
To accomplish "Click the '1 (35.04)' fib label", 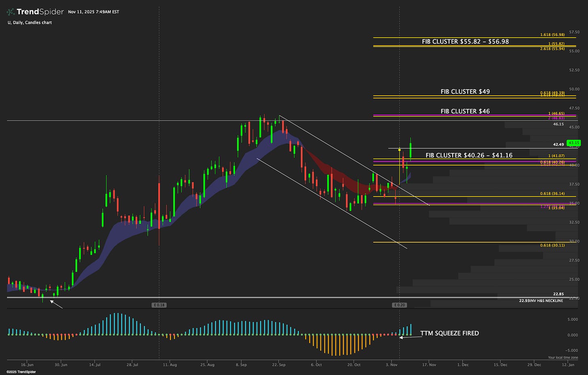I will [556, 208].
